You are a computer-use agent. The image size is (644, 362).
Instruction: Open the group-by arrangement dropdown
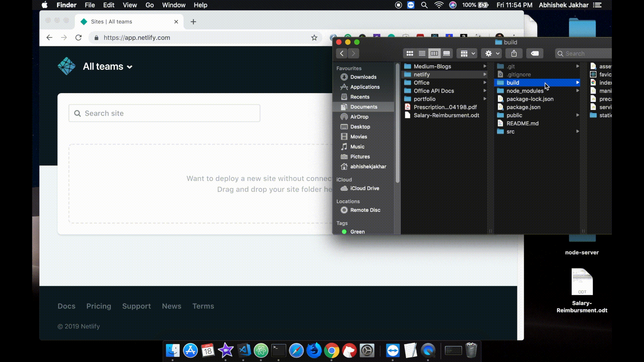[x=467, y=54]
